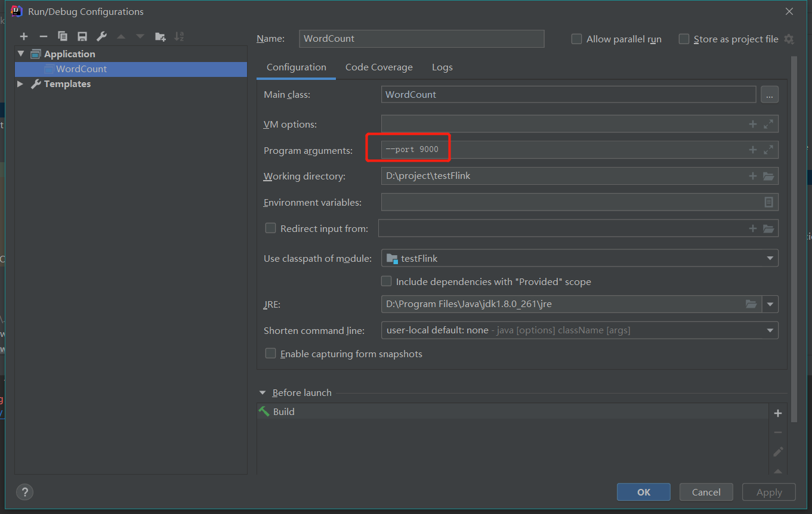
Task: Open the help question mark button
Action: 24,492
